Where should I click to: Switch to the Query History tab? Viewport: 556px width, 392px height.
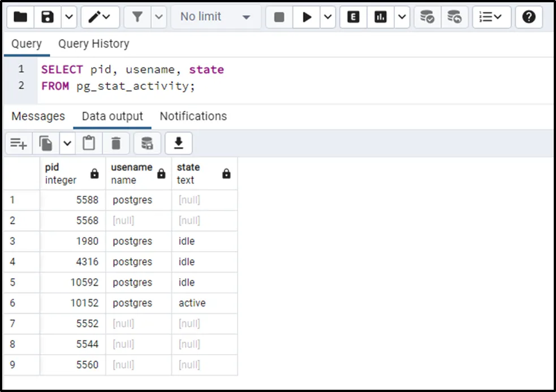93,44
